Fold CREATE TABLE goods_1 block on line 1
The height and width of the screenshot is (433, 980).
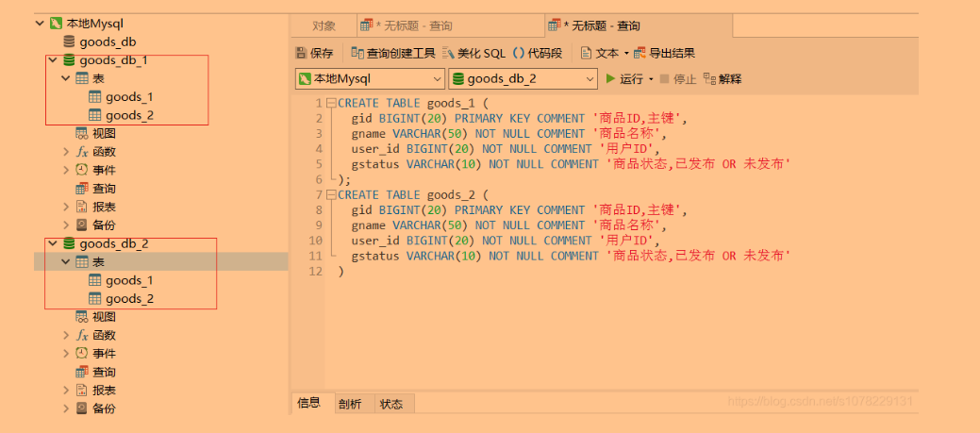pyautogui.click(x=332, y=103)
